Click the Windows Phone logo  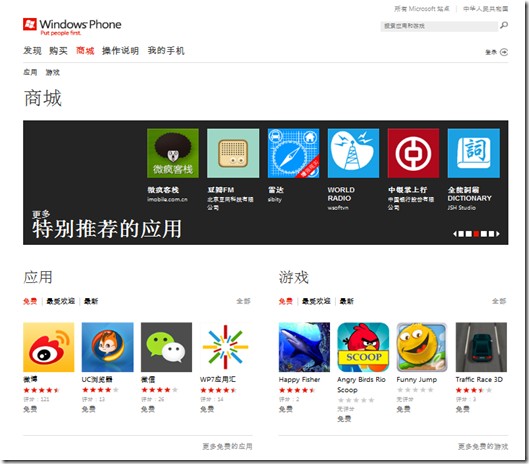pyautogui.click(x=72, y=26)
